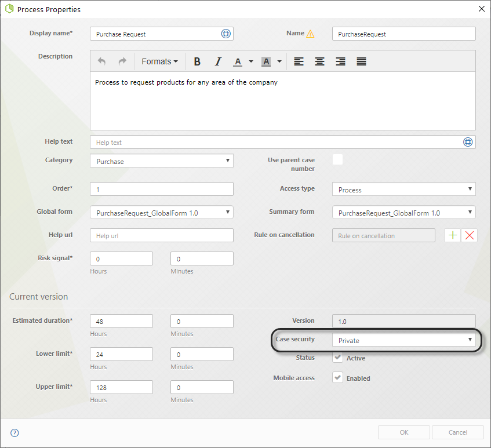Open the Global form dropdown
This screenshot has width=491, height=448.
pyautogui.click(x=162, y=212)
